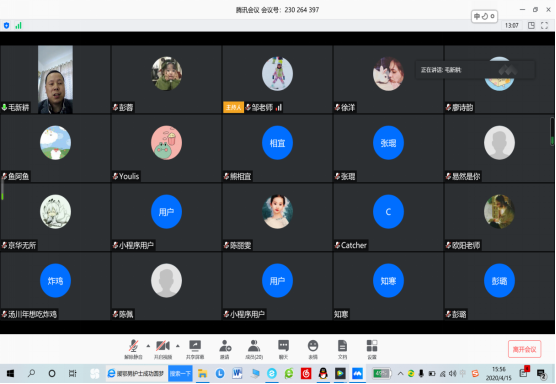Open the members list icon
Image resolution: width=556 pixels, height=384 pixels.
(x=254, y=349)
